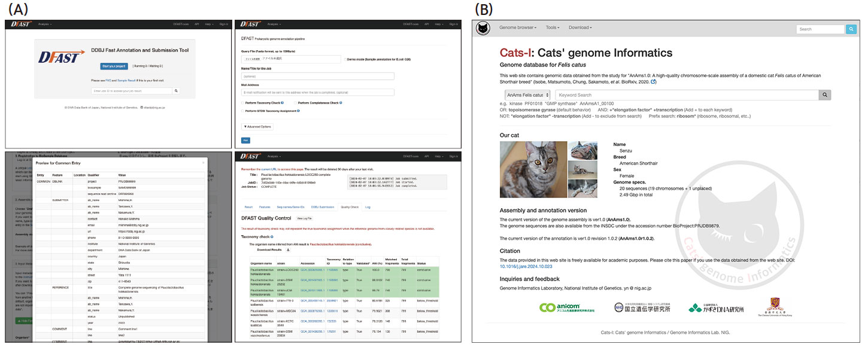Open the Genome browser dropdown menu
This screenshot has width=868, height=347.
[x=517, y=28]
